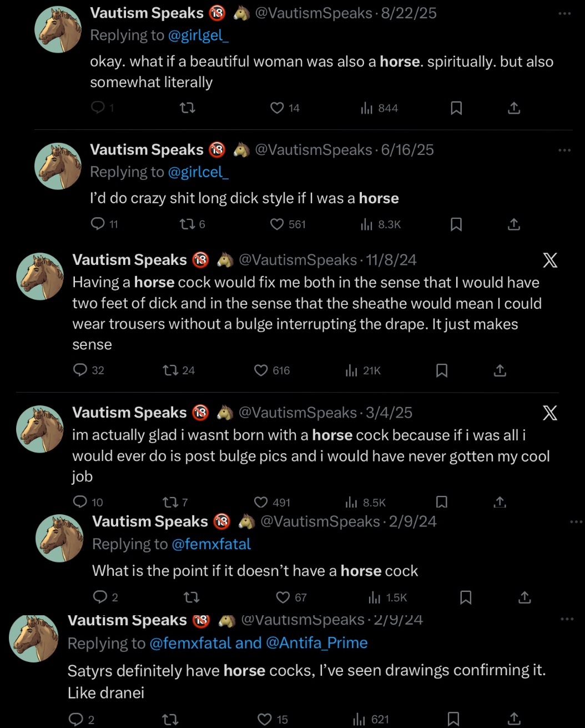View reply count on the 2/9/24 tweet
This screenshot has height=728, width=585.
click(x=100, y=597)
